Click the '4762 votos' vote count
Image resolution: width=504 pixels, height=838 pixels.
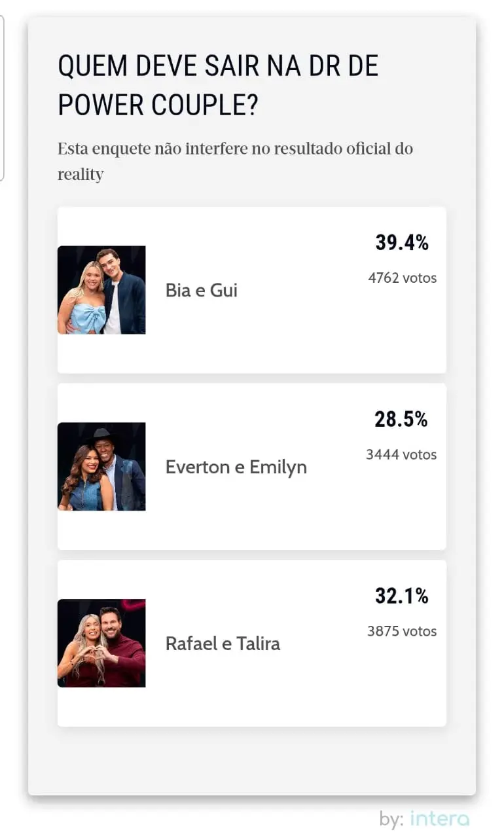pyautogui.click(x=402, y=278)
